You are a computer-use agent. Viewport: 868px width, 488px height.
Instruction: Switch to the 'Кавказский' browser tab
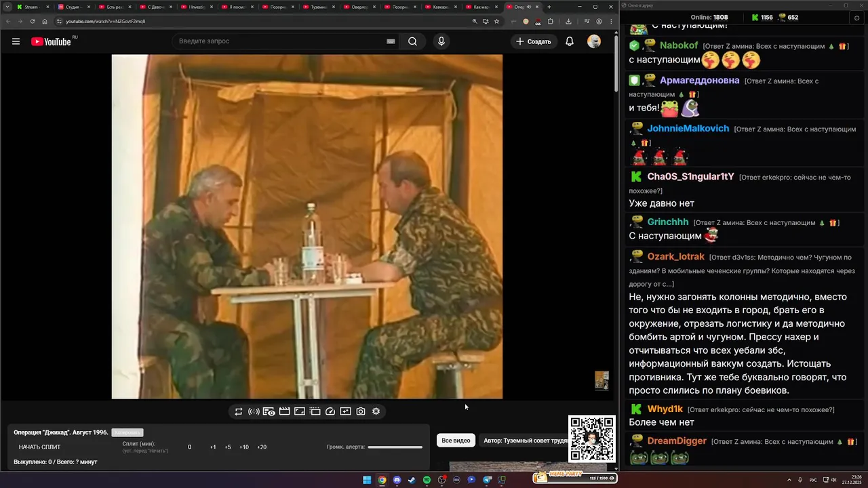(438, 7)
